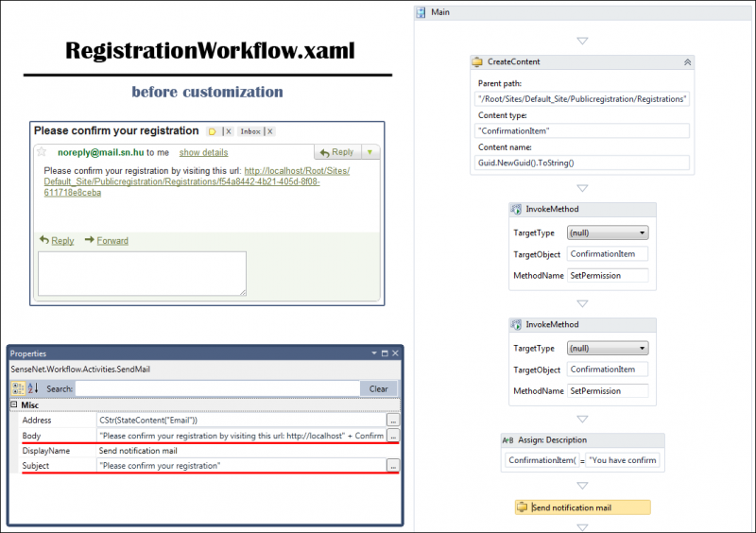Edit the Content type field
This screenshot has width=756, height=533.
coord(582,130)
